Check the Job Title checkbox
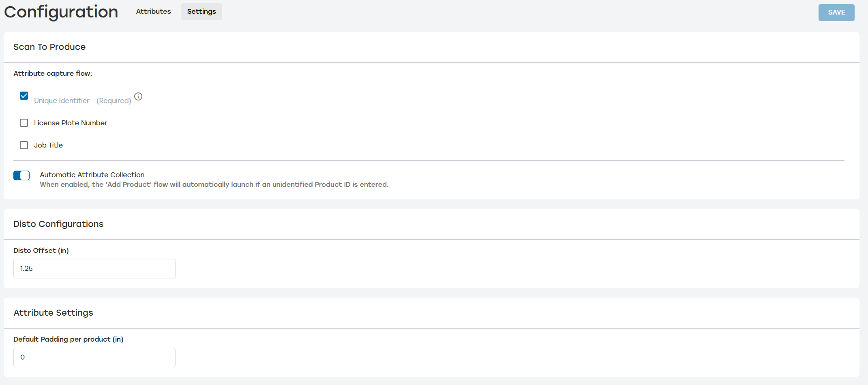868x385 pixels. click(x=24, y=145)
